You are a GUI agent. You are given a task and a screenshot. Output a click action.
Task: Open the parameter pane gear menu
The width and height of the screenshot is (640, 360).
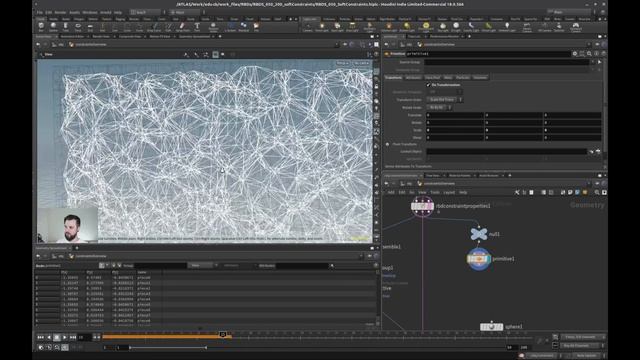tap(575, 53)
